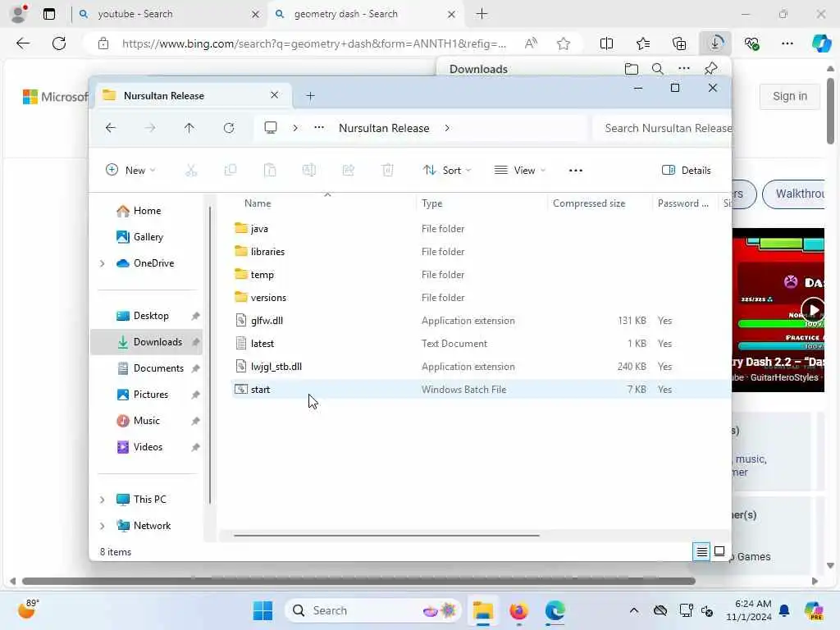Expand Network in navigation pane
Viewport: 840px width, 630px height.
click(103, 526)
